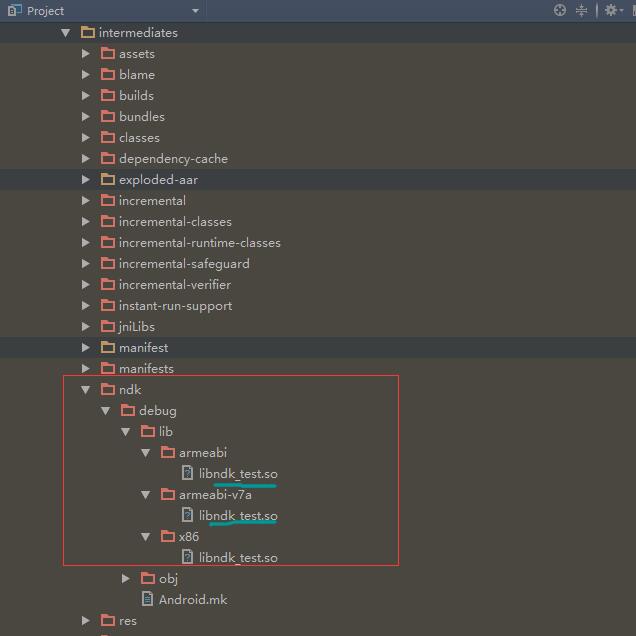Click the Project view icon in header
The height and width of the screenshot is (636, 636).
(14, 11)
